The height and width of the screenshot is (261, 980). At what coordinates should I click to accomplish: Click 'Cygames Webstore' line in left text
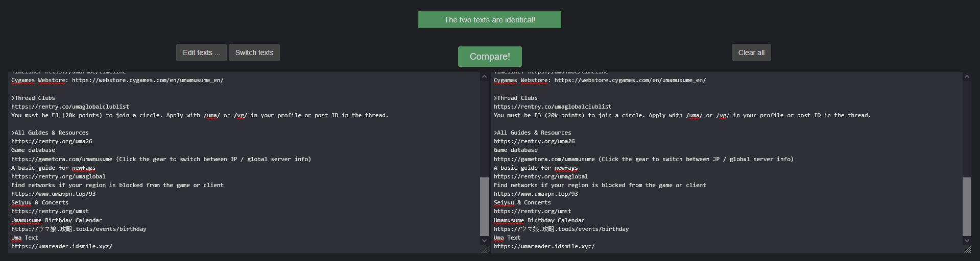click(x=117, y=80)
